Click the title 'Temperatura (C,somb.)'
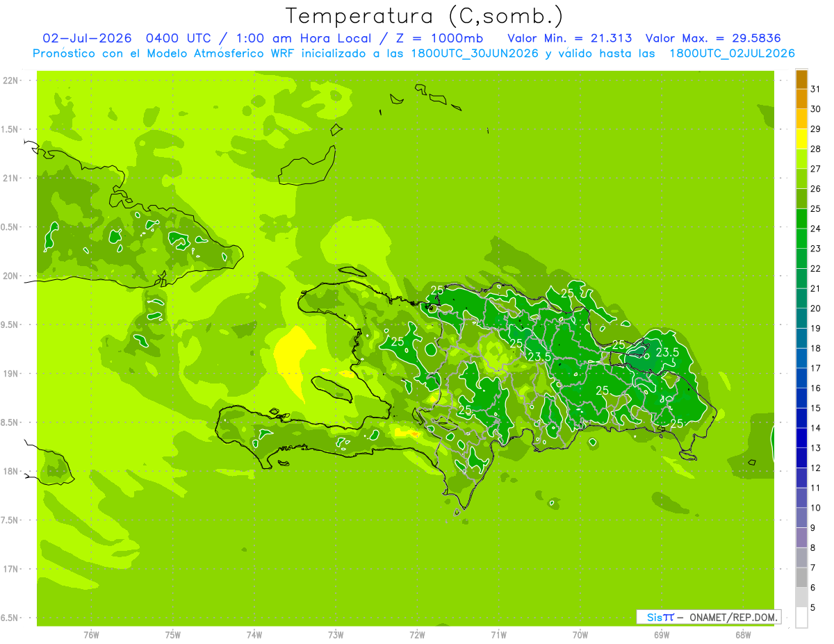The image size is (834, 644). point(425,15)
